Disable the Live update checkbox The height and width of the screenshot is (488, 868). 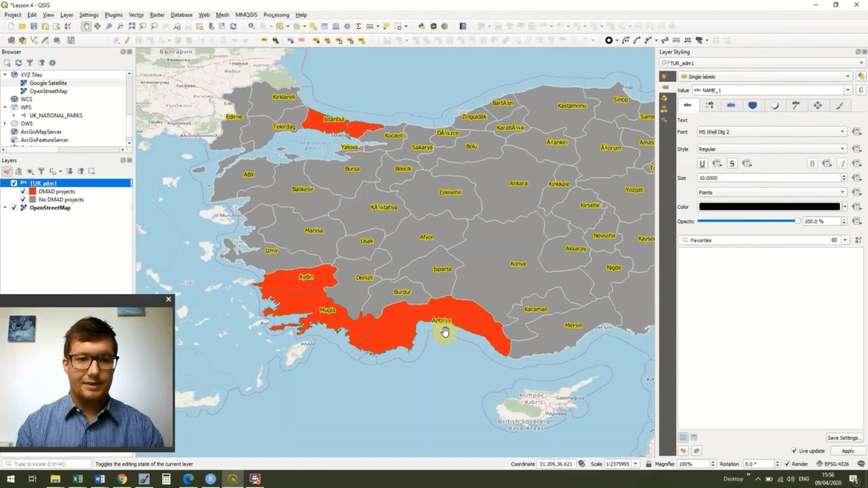click(794, 450)
